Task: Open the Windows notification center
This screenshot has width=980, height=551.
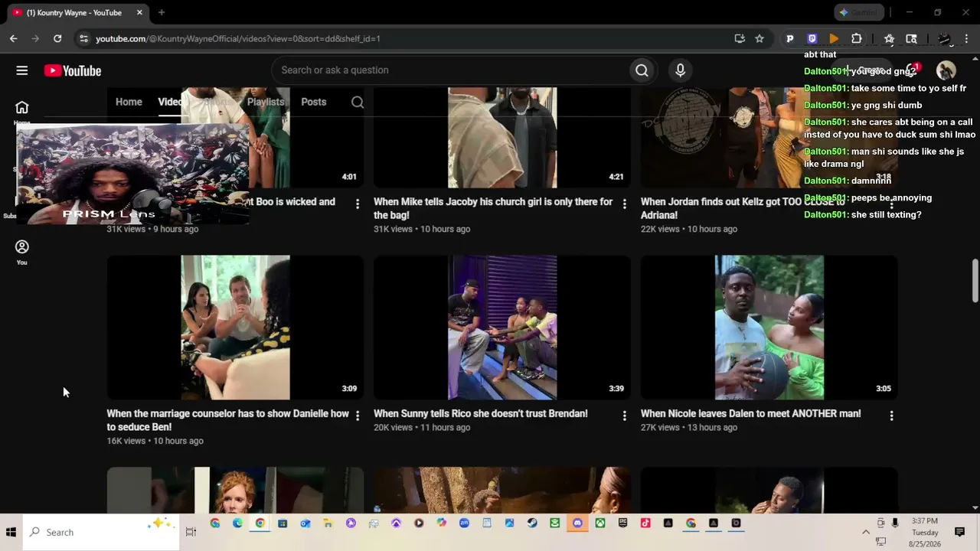Action: click(959, 532)
